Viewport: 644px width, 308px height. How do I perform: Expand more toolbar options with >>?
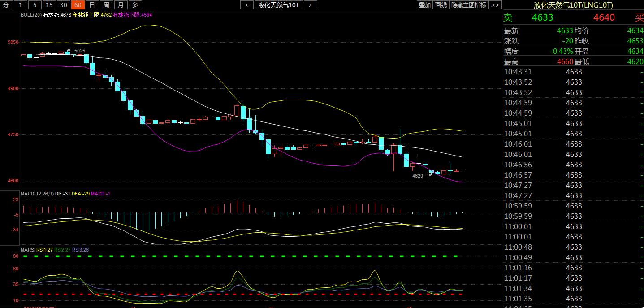(495, 5)
